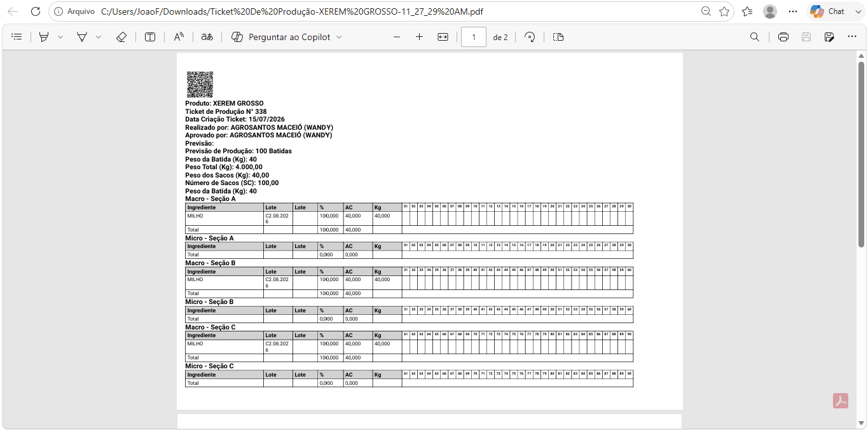Click the QR code on the ticket
This screenshot has width=868, height=430.
click(200, 85)
